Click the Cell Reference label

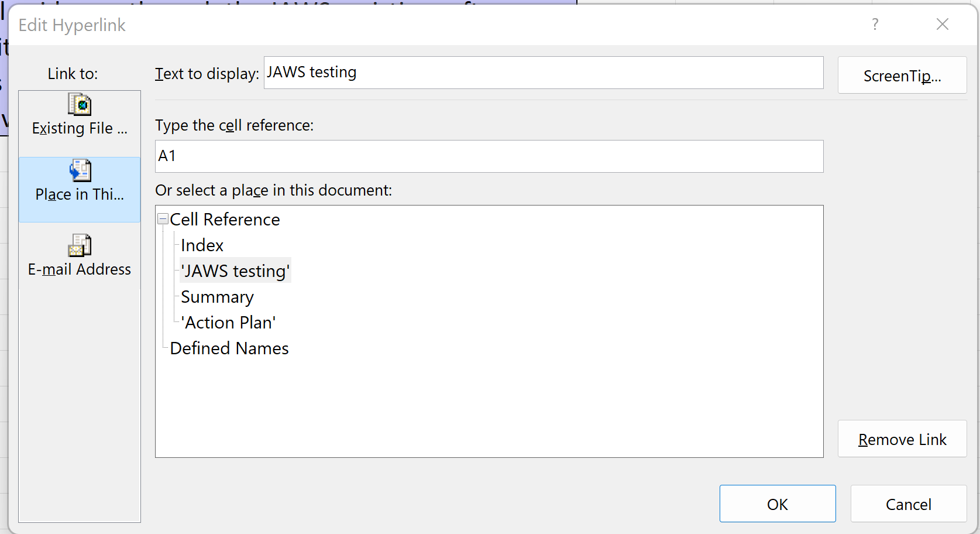(x=225, y=220)
